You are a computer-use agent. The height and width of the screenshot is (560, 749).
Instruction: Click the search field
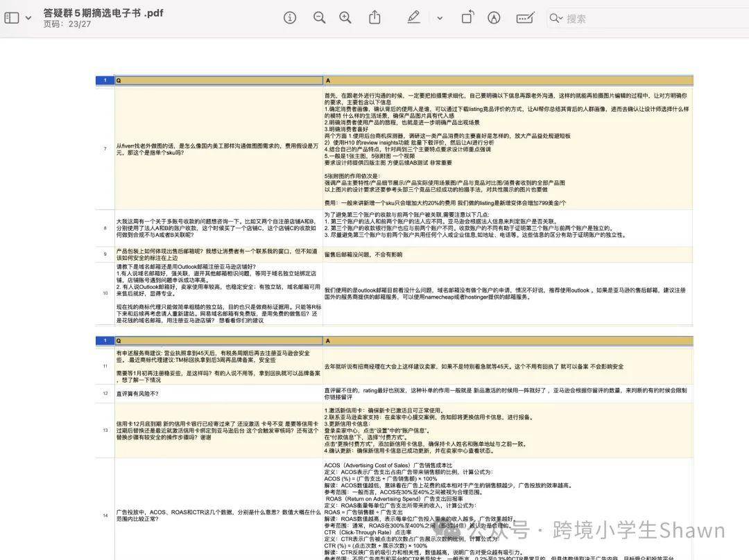tap(647, 19)
